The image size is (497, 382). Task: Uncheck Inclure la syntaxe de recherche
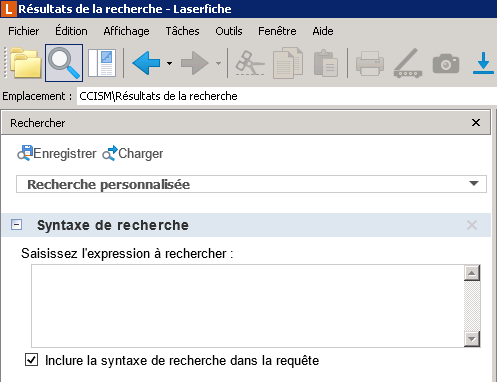(x=31, y=360)
